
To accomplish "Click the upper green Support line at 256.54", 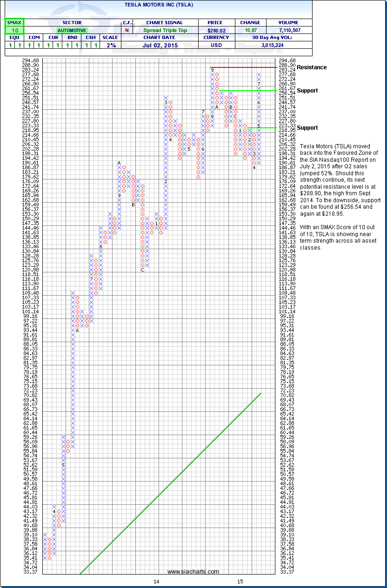I will coord(256,90).
